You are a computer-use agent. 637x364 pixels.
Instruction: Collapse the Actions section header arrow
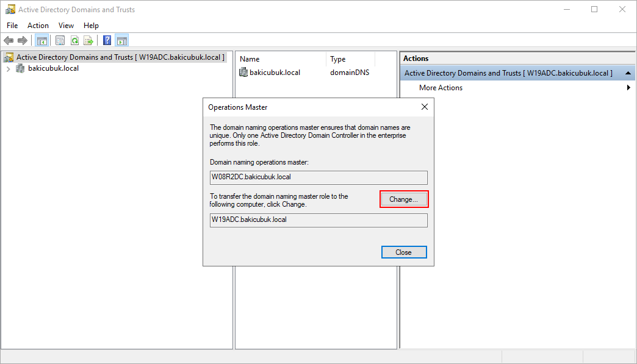[628, 73]
